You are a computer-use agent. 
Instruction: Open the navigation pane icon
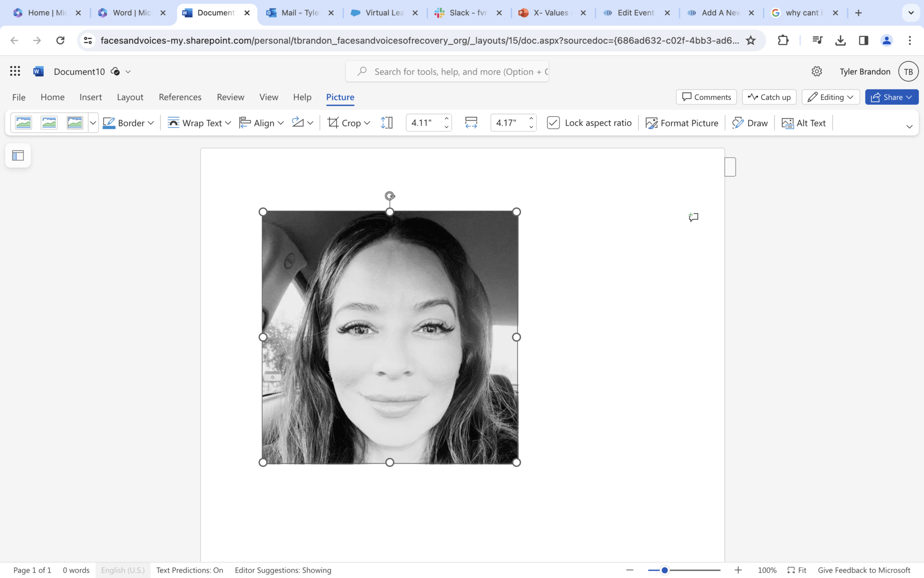(18, 155)
